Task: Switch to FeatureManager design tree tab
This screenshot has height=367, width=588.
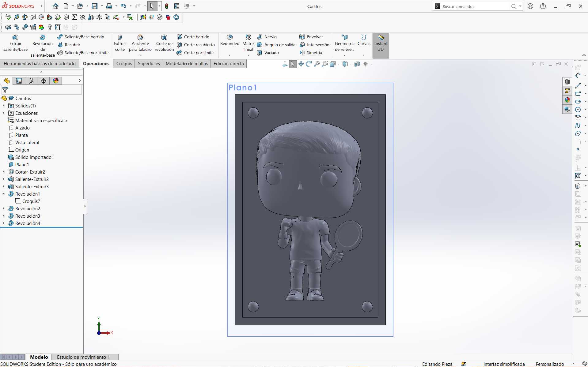Action: pos(7,81)
